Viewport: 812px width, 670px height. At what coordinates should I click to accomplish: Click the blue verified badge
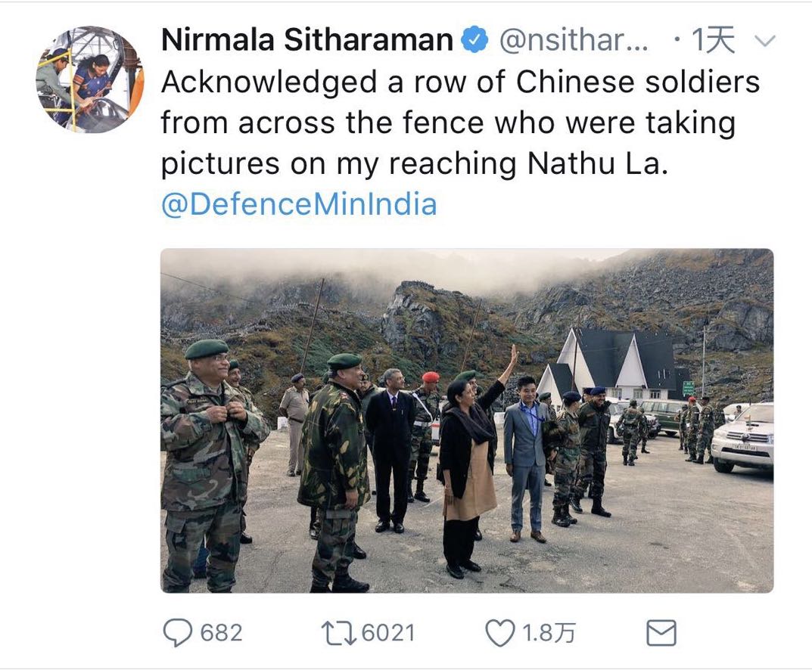[x=474, y=41]
